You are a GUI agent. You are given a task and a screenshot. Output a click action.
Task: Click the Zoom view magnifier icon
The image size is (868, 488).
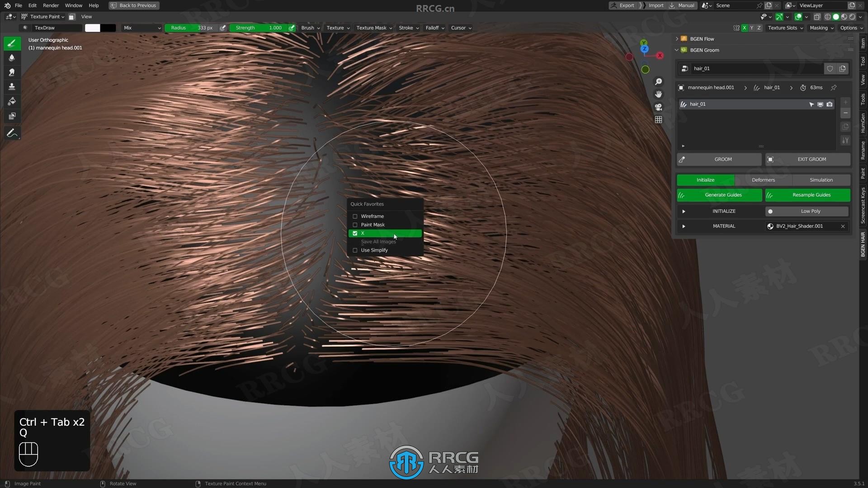point(659,82)
